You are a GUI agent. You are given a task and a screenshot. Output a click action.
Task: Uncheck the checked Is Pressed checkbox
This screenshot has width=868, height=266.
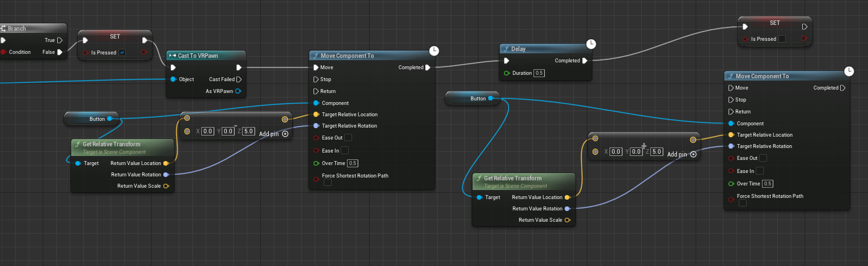click(x=122, y=53)
